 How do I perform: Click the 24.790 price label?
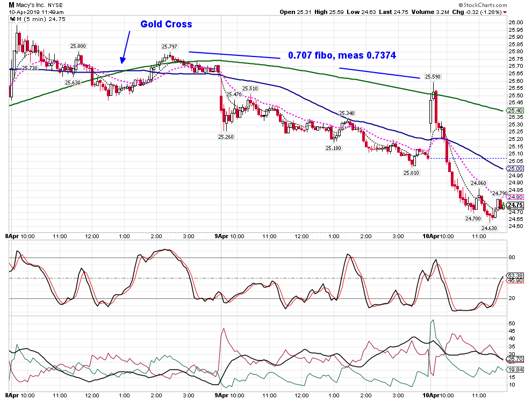(500, 194)
